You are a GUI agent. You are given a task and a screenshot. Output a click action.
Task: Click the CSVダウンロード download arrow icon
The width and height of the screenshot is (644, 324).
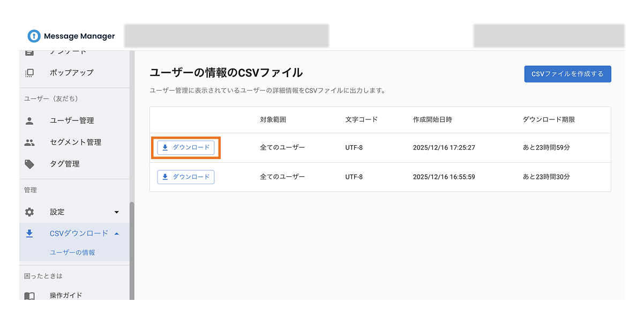30,233
